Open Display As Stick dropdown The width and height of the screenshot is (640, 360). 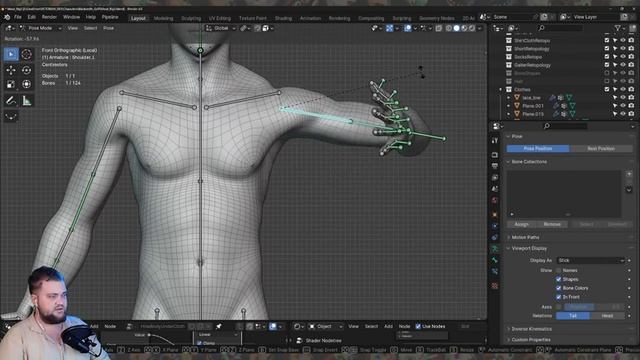click(591, 260)
